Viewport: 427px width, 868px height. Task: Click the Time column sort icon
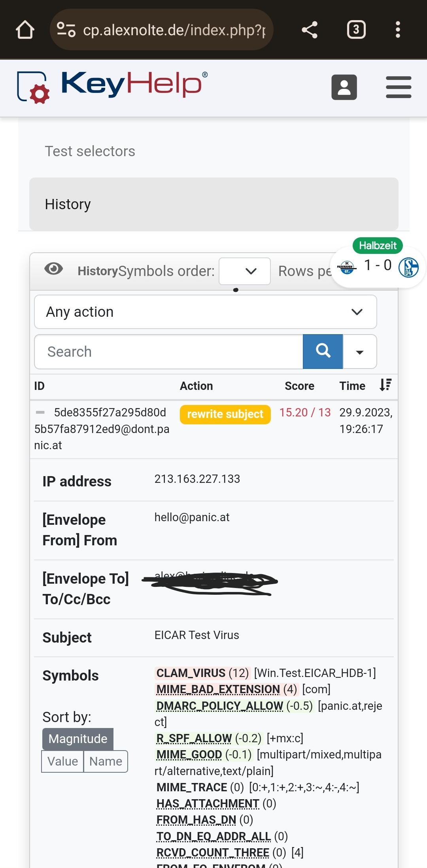pyautogui.click(x=385, y=385)
